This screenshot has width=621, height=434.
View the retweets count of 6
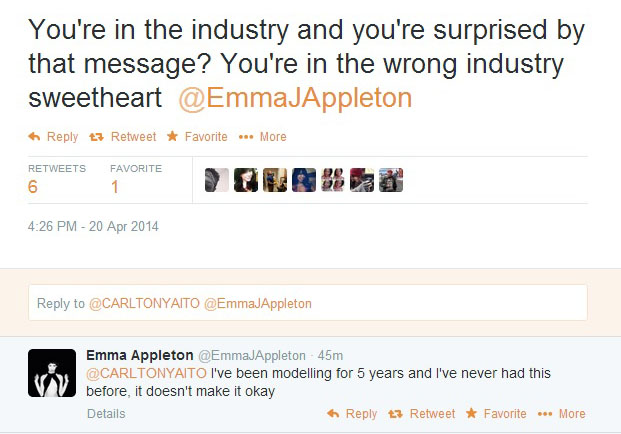33,187
